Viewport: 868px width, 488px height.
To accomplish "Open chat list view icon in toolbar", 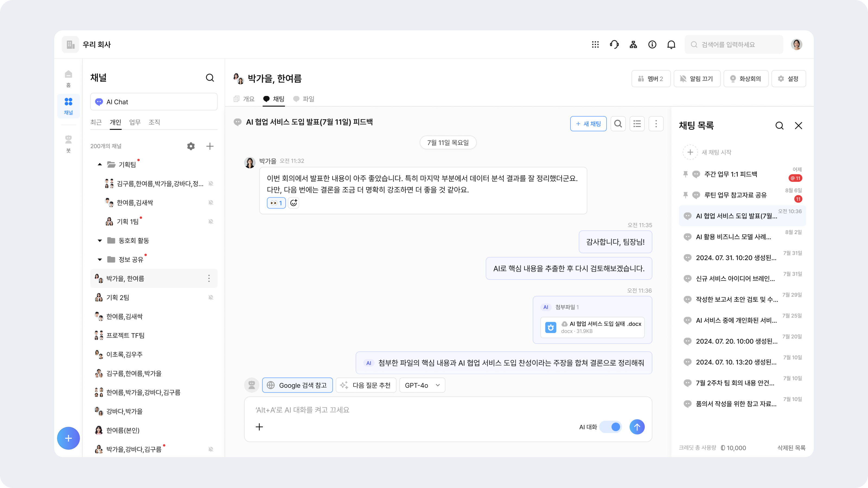I will (637, 124).
